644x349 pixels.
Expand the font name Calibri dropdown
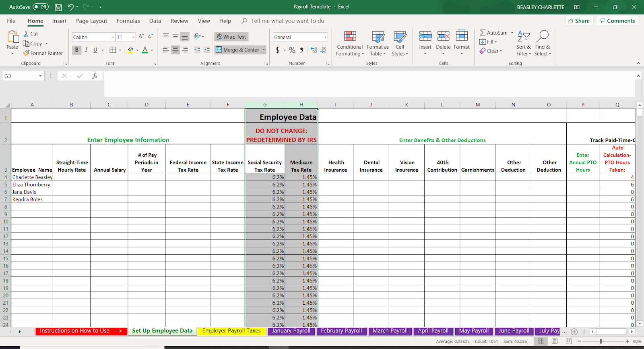click(113, 37)
